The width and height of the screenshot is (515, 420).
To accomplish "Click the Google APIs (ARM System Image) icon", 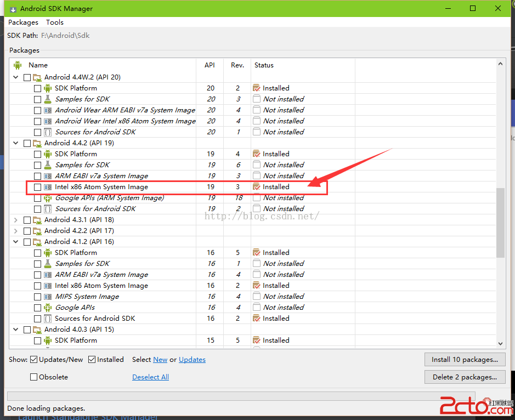I will (x=48, y=198).
